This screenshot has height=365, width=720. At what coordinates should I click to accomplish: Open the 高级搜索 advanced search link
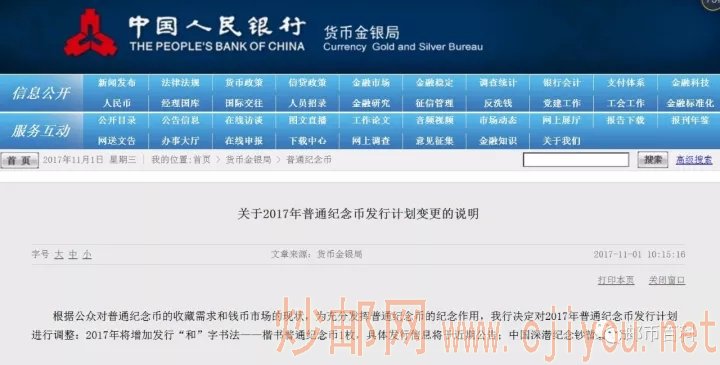pos(694,160)
